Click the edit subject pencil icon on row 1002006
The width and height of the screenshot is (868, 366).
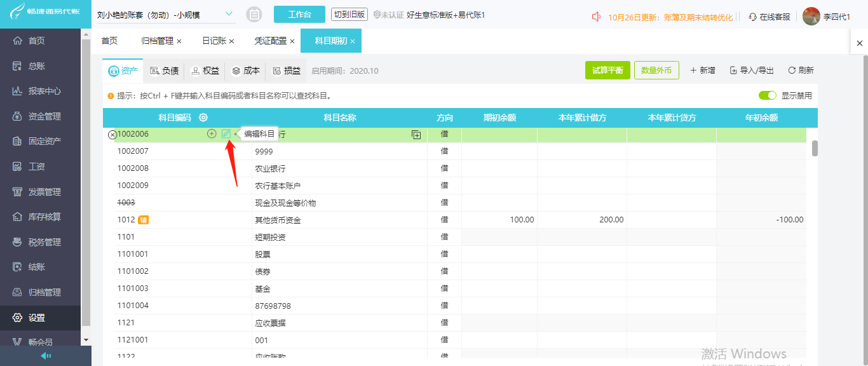[x=226, y=134]
